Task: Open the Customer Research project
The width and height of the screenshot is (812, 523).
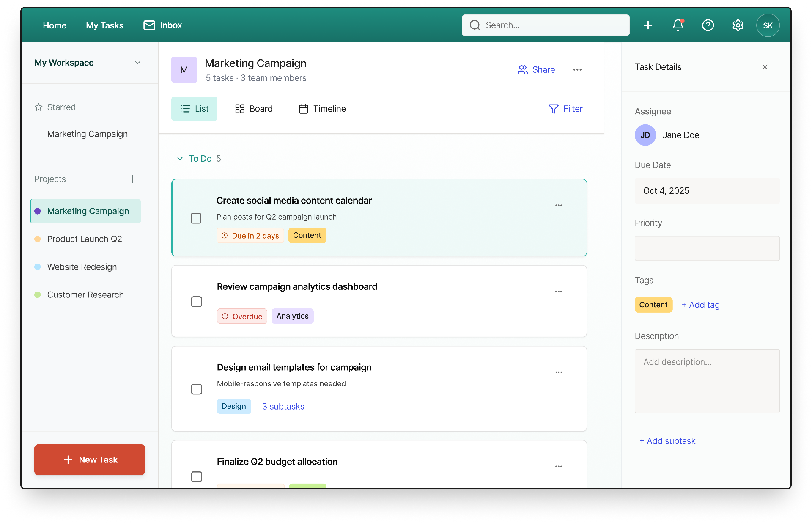Action: [x=85, y=295]
